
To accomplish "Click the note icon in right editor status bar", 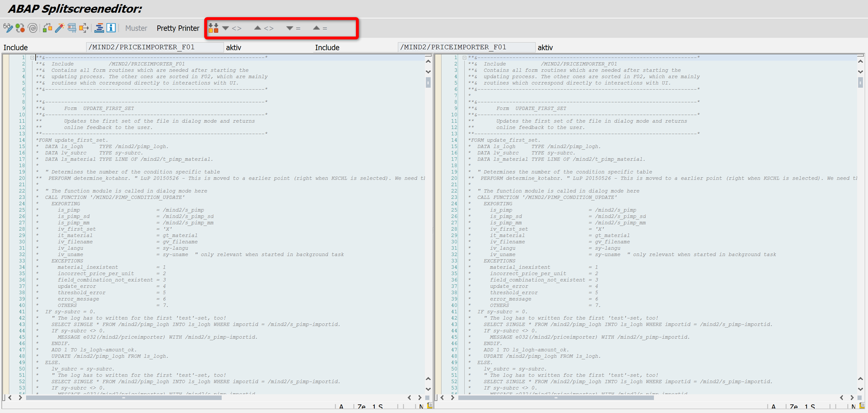I will [862, 406].
